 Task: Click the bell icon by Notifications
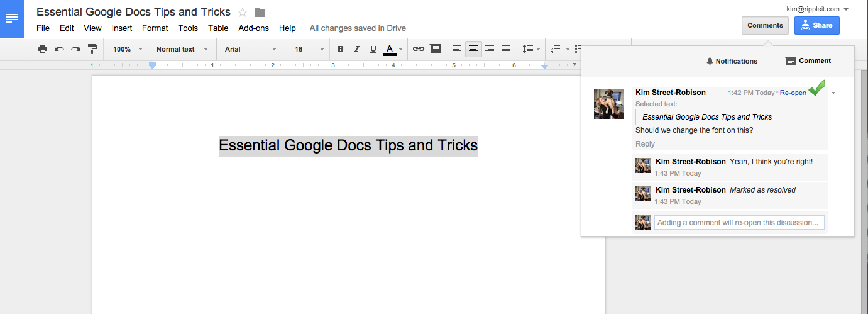coord(710,61)
